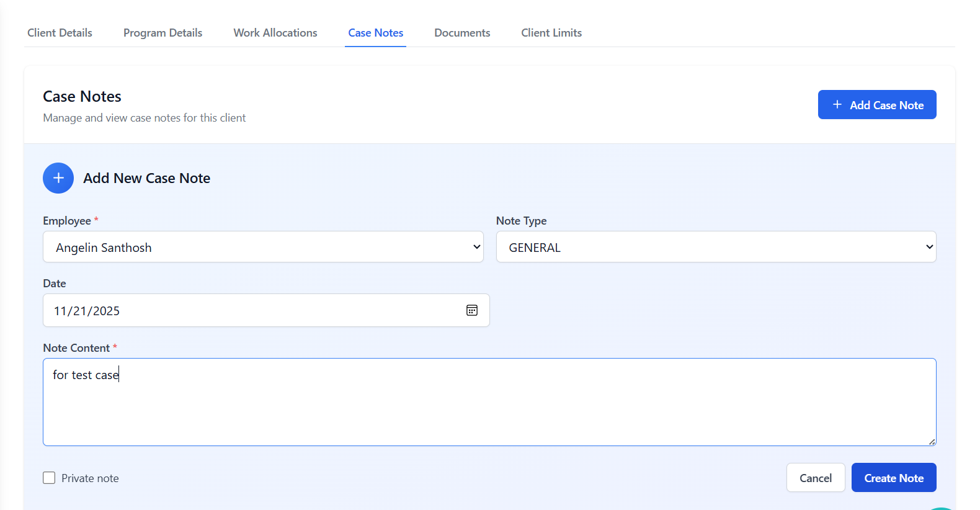Click the textarea resize handle
Image resolution: width=980 pixels, height=510 pixels.
pyautogui.click(x=932, y=441)
